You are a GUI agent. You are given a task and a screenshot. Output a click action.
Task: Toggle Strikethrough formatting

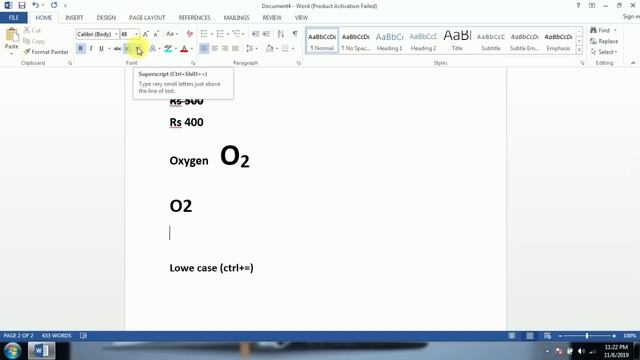(x=117, y=49)
